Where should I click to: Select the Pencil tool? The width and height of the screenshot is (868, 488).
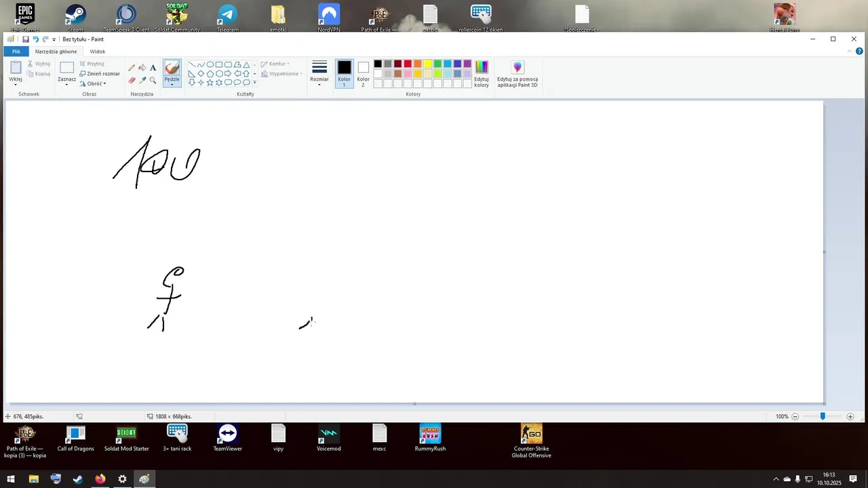pos(132,68)
